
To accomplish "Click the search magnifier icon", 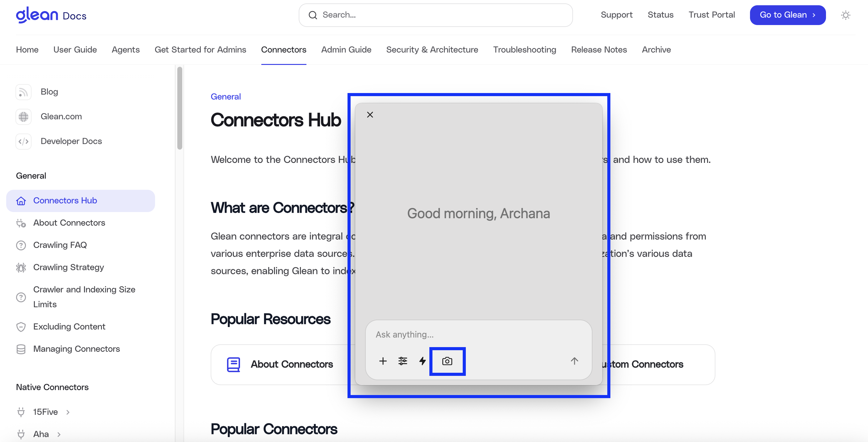I will pos(313,15).
